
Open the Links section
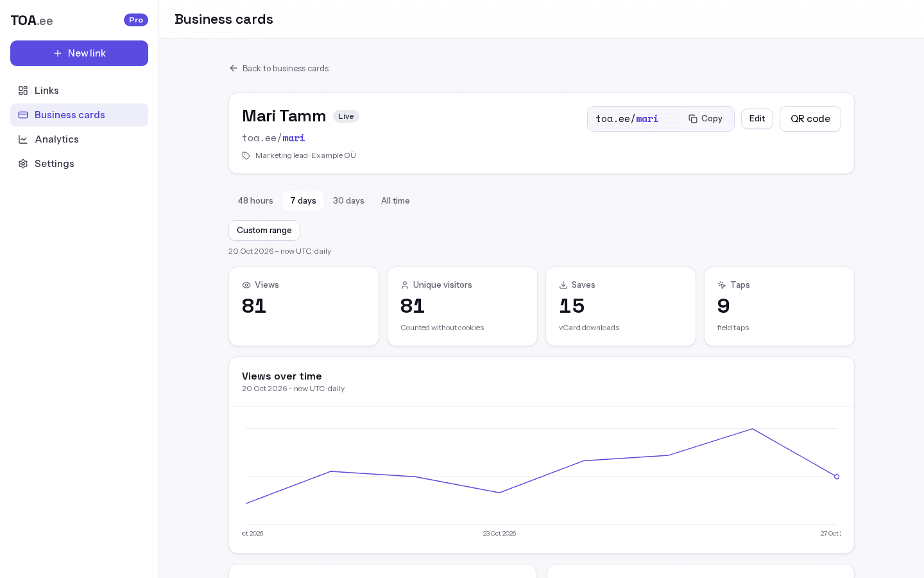(79, 91)
